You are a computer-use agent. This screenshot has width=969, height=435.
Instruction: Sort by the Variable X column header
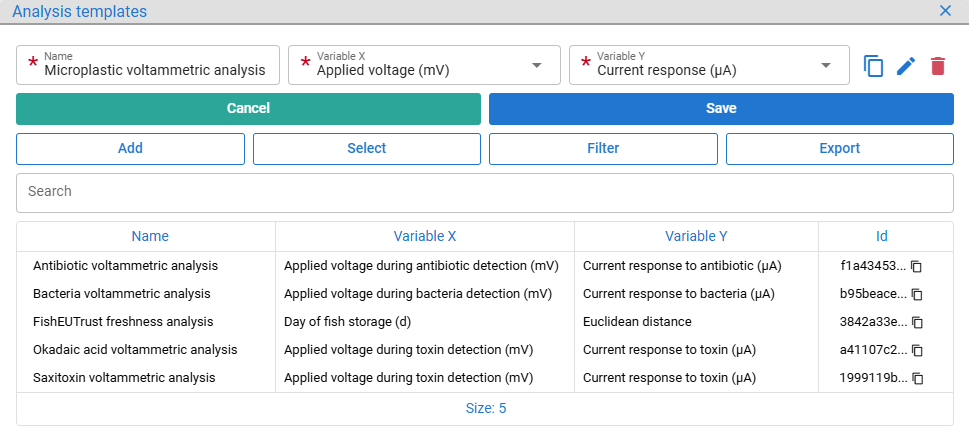425,236
